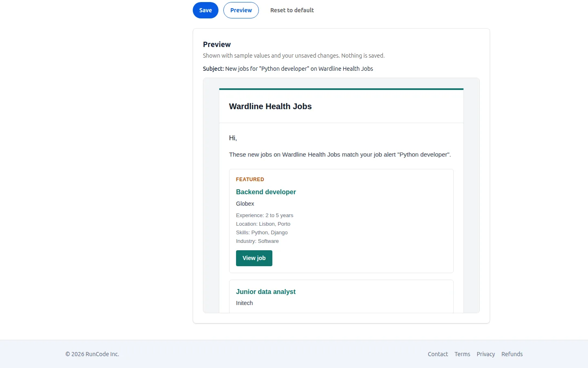The image size is (588, 368).
Task: Click the 'Hi,' greeting text
Action: [x=233, y=138]
